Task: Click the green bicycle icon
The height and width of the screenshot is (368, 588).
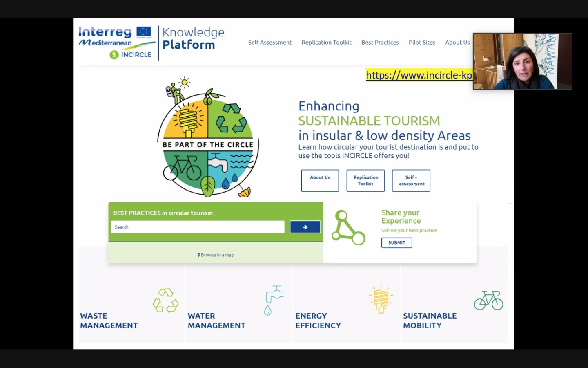Action: click(489, 301)
